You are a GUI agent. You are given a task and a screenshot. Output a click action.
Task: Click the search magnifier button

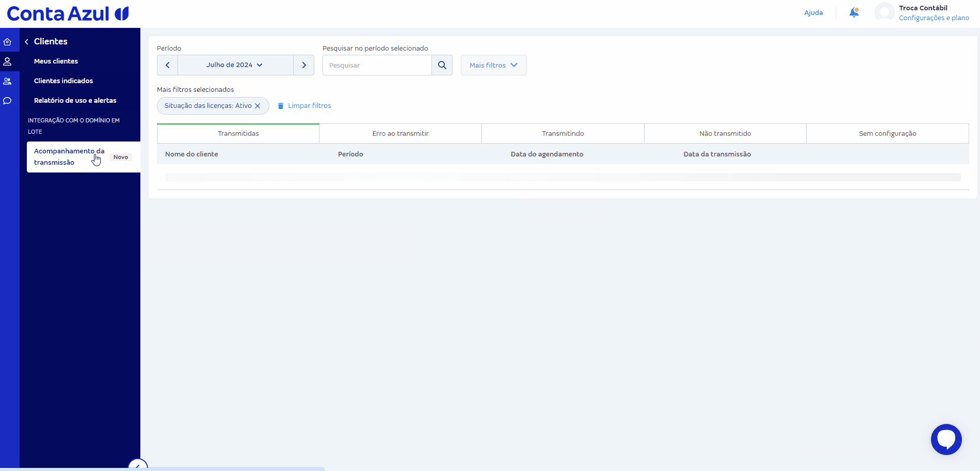(x=442, y=65)
